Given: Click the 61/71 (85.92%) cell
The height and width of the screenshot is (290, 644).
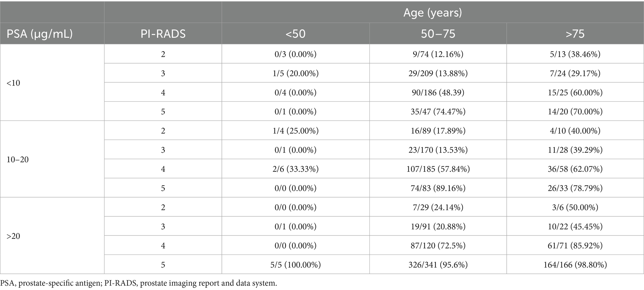Looking at the screenshot, I should click(x=575, y=246).
